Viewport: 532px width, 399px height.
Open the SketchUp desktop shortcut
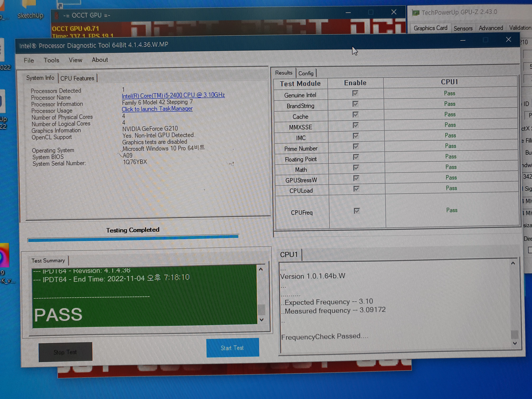pos(30,10)
